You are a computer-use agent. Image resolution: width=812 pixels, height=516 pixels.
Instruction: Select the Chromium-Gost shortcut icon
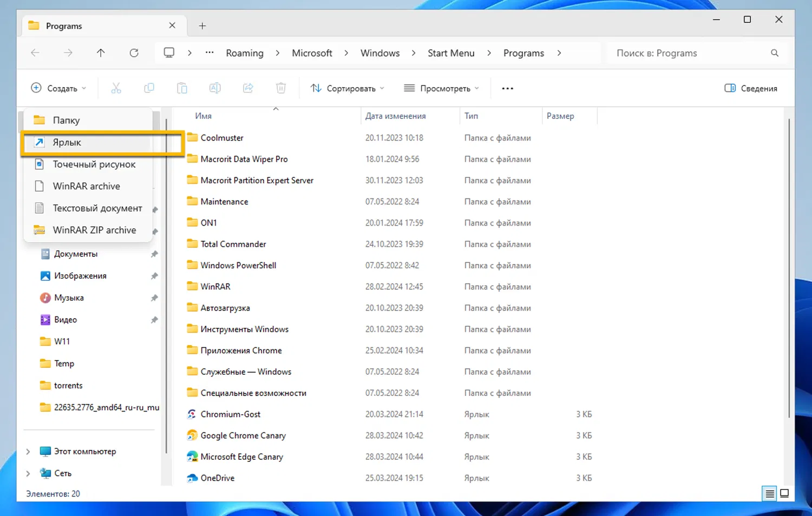click(192, 414)
